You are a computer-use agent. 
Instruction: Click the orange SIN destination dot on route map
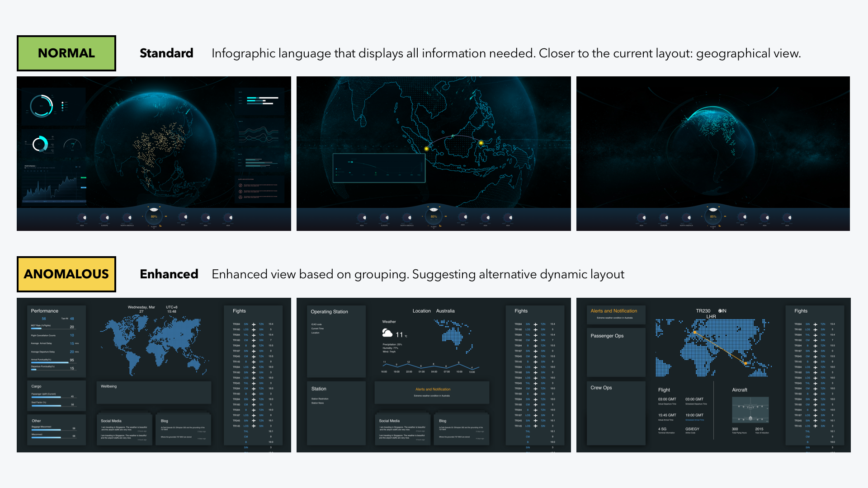coord(745,363)
